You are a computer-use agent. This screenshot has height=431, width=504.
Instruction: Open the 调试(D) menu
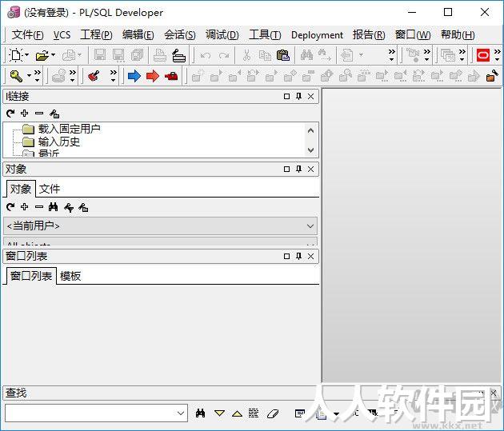click(222, 34)
